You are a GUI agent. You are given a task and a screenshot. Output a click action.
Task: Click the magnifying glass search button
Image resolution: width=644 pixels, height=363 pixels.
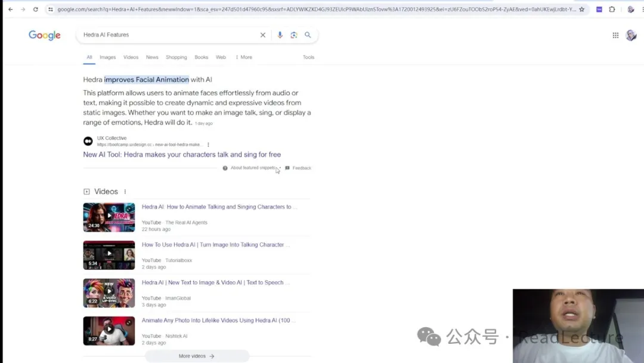click(x=308, y=35)
